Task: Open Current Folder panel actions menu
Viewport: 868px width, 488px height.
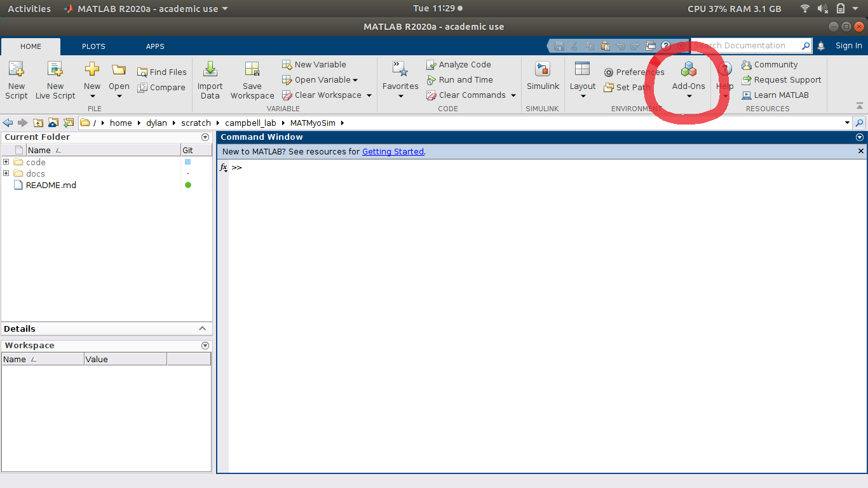Action: pyautogui.click(x=205, y=137)
